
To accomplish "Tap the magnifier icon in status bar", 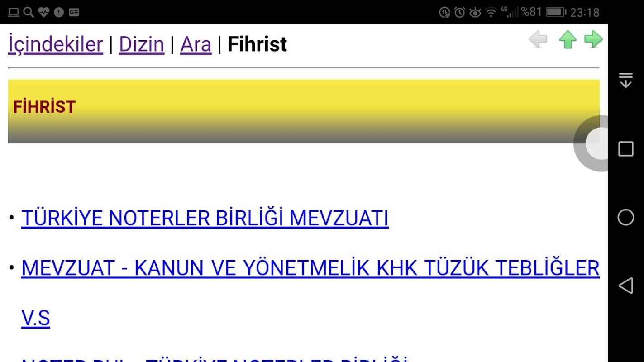I will pyautogui.click(x=29, y=12).
